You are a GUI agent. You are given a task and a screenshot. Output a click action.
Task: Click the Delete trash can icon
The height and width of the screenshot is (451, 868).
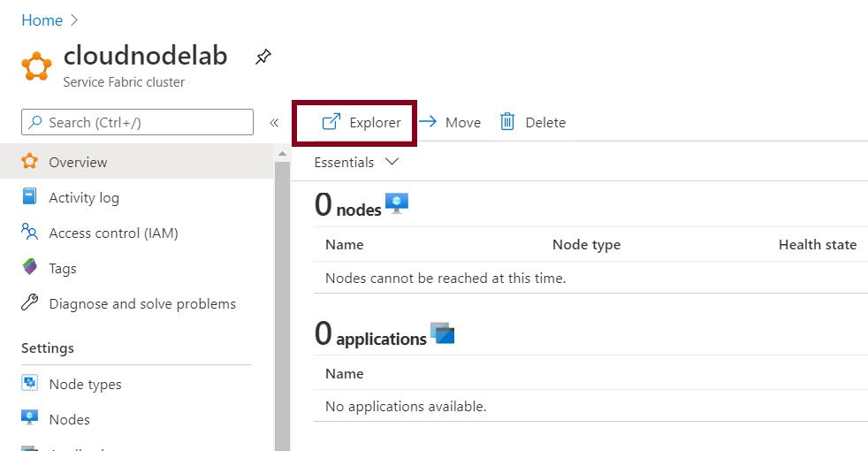[507, 122]
